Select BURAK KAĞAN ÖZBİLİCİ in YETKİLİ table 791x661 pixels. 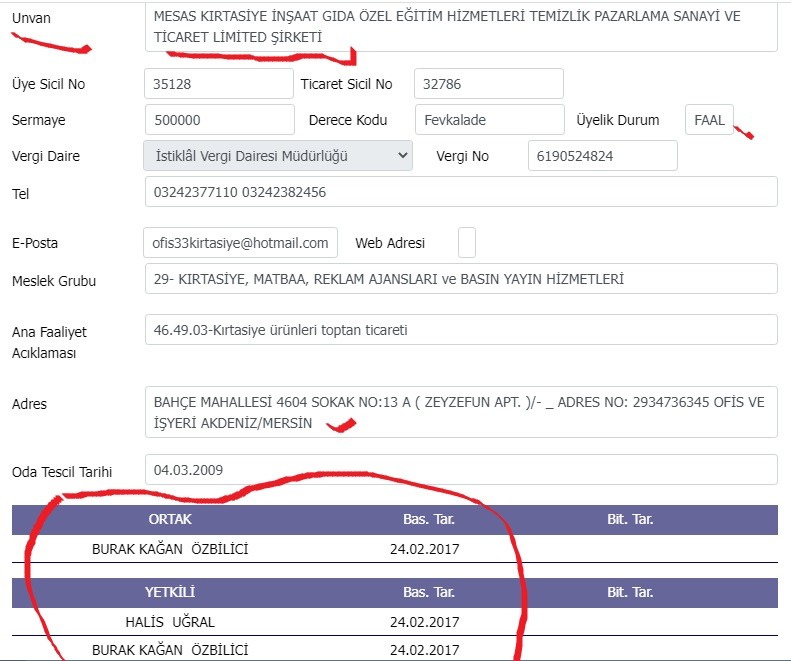click(170, 650)
